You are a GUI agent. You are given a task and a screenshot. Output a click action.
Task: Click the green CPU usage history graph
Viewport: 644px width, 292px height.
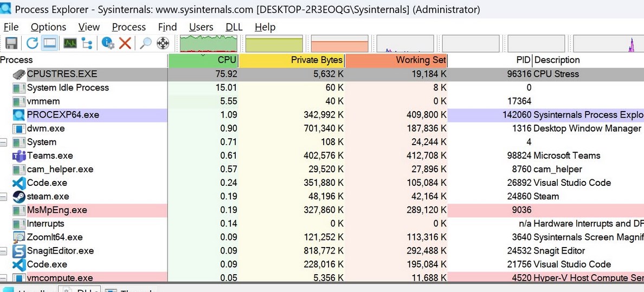(x=209, y=43)
